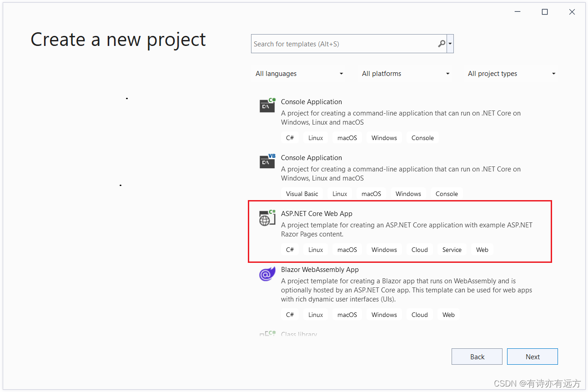Click the Windows tag on Visual Basic Console Application

(408, 194)
